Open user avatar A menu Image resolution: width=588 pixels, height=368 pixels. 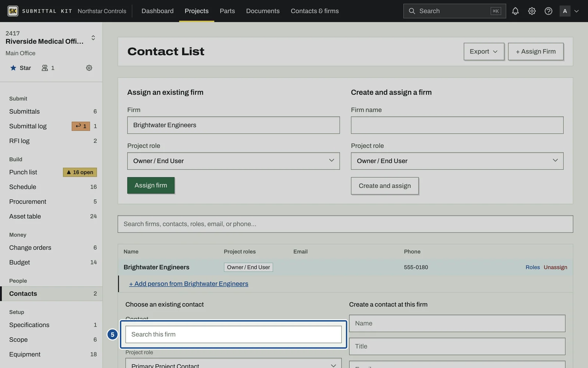click(565, 11)
